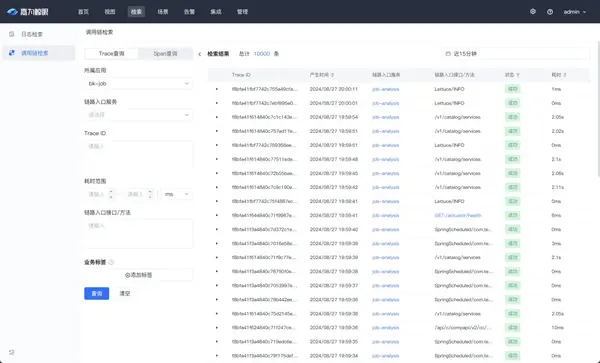Click the 链路入口服务 column header
This screenshot has height=363, width=600.
tap(386, 75)
